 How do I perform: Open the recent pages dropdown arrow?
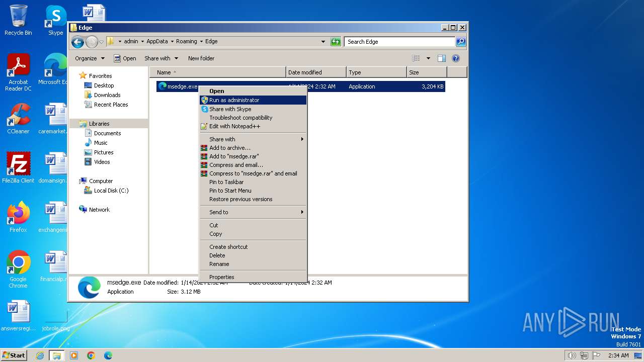pyautogui.click(x=101, y=42)
